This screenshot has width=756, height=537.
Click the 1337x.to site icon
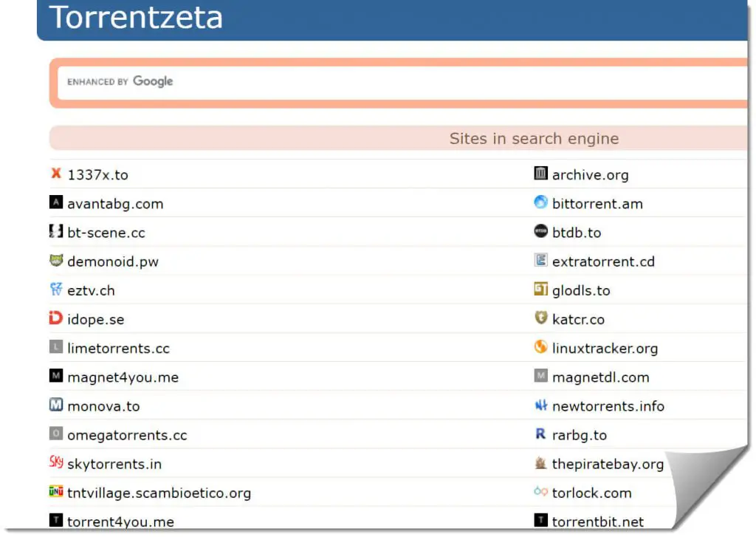coord(56,174)
